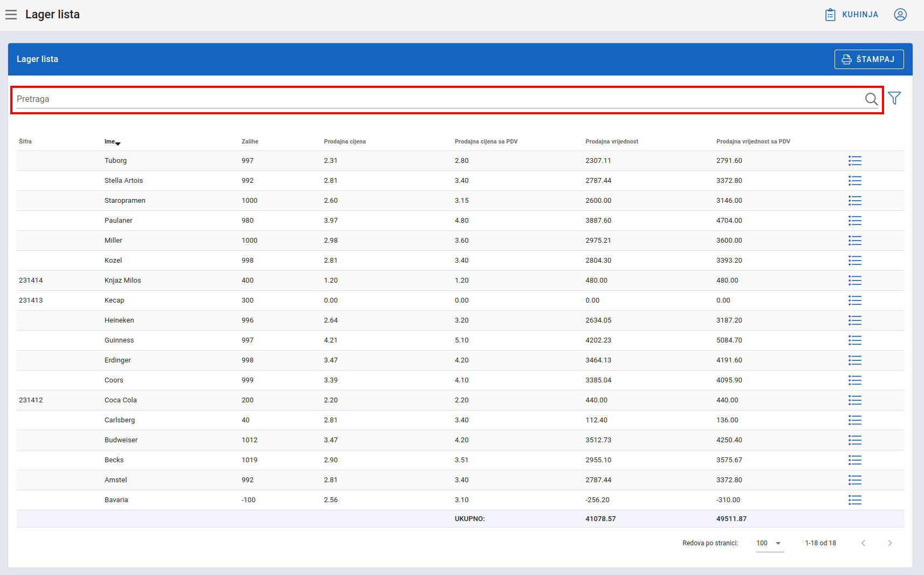Click the Stella Artois name cell
This screenshot has width=924, height=575.
pos(124,181)
